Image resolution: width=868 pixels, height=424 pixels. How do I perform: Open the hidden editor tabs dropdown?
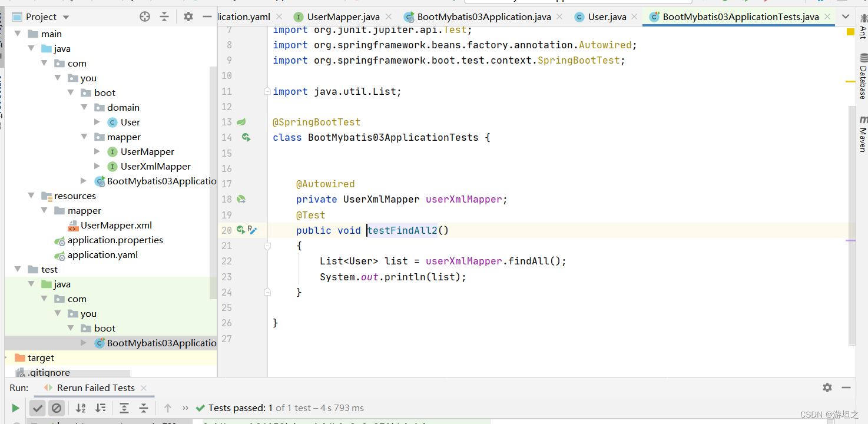coord(846,17)
